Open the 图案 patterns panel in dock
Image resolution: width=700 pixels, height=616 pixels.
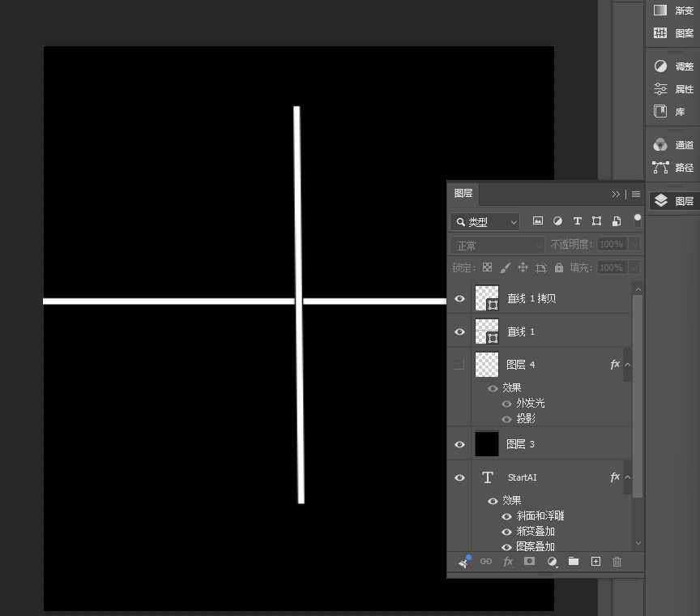[x=673, y=33]
